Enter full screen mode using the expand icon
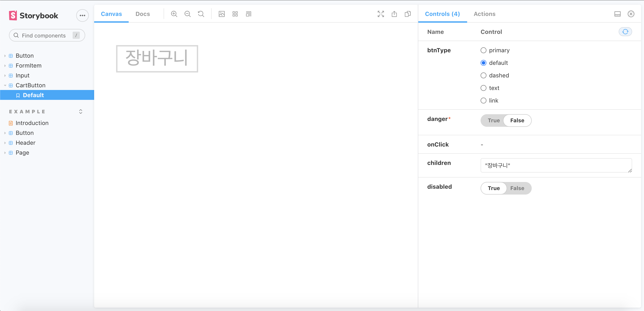Image resolution: width=644 pixels, height=311 pixels. pos(381,14)
